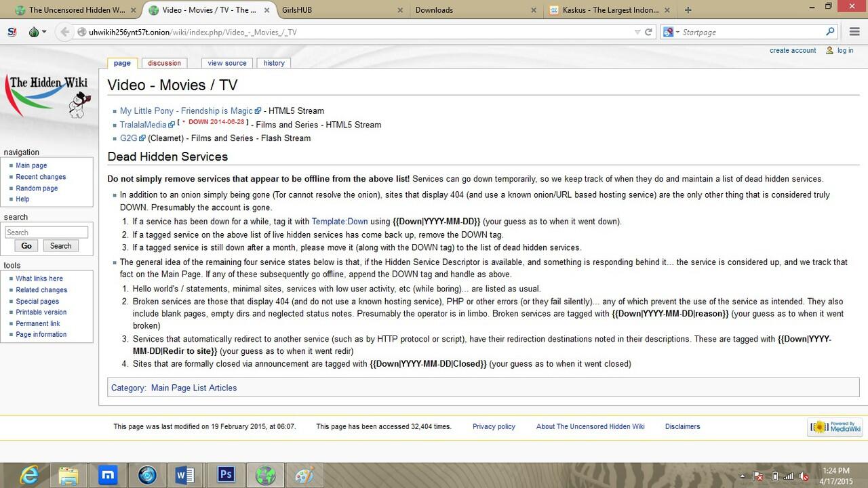Click the user icon beside log in
The width and height of the screenshot is (868, 488).
click(x=829, y=50)
